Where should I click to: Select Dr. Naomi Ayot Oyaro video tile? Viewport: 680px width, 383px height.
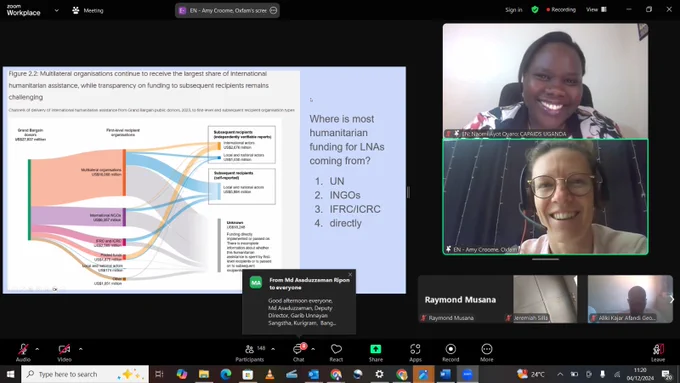click(x=546, y=81)
